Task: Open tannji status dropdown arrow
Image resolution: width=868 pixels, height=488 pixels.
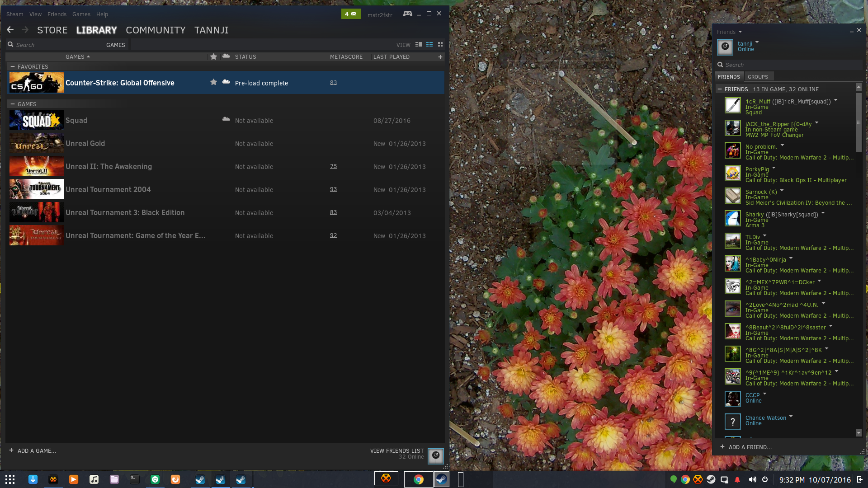Action: (x=757, y=42)
